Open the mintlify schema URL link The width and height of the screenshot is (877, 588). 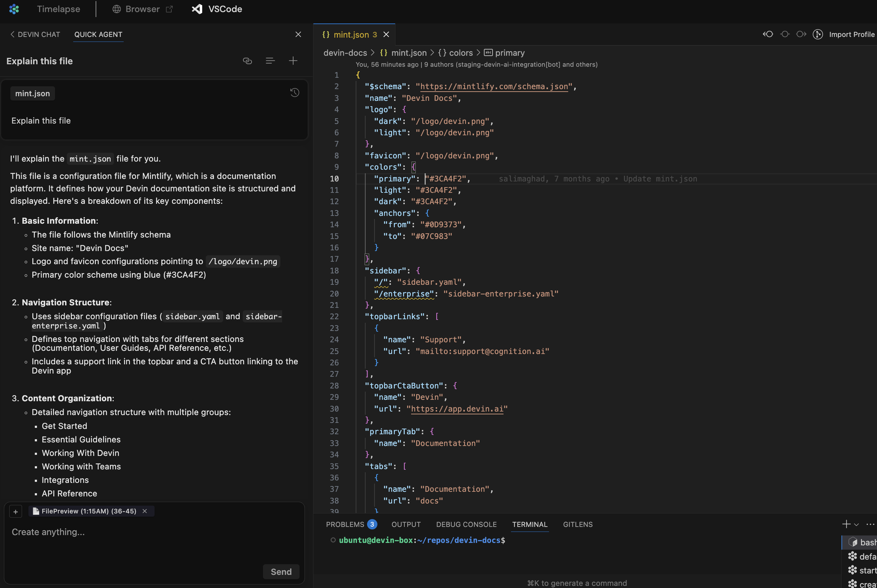494,87
